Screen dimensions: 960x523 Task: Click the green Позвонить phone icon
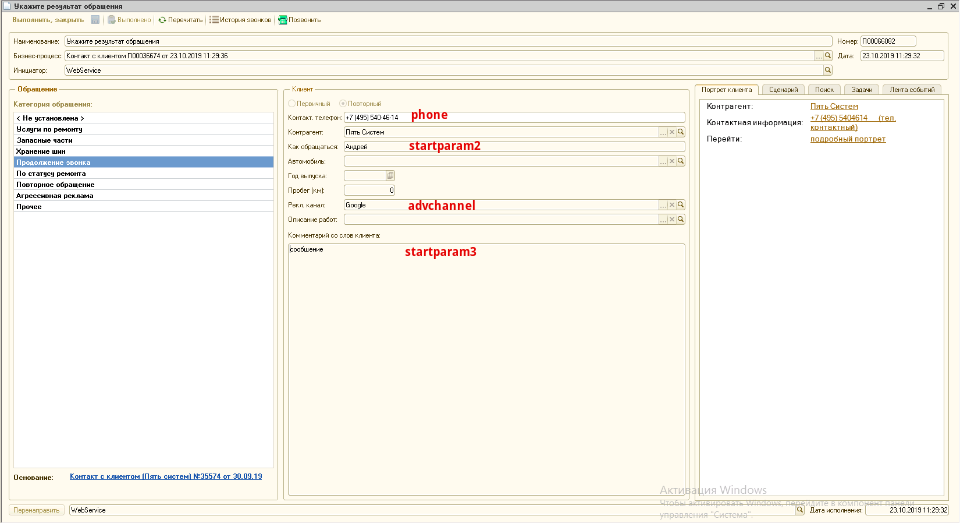pos(283,20)
